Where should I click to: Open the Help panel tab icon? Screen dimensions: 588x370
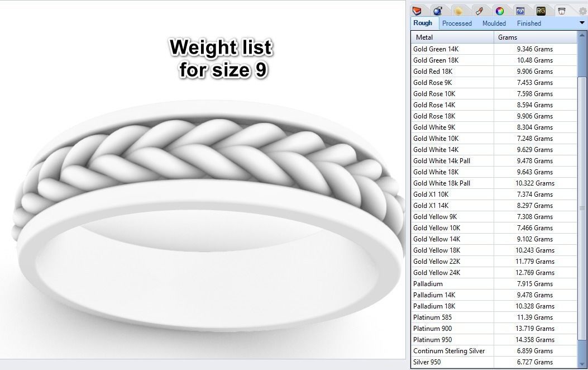click(520, 11)
